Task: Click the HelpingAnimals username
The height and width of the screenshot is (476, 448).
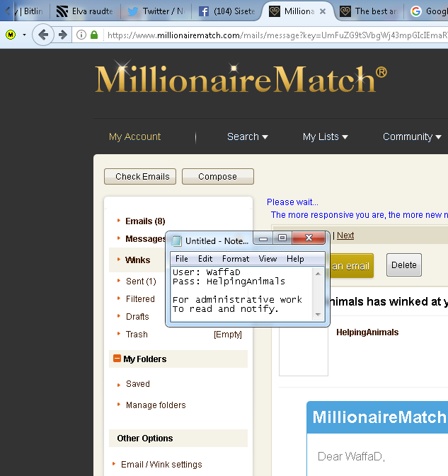Action: point(367,332)
